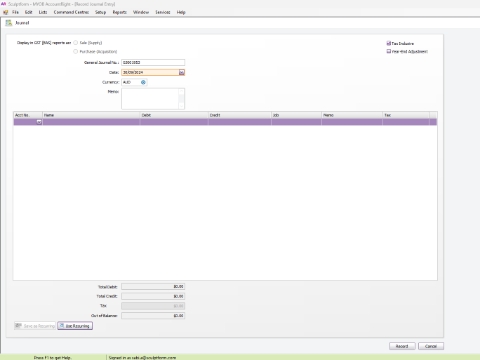
Task: Click the MYOB logo in the title bar
Action: (3, 4)
